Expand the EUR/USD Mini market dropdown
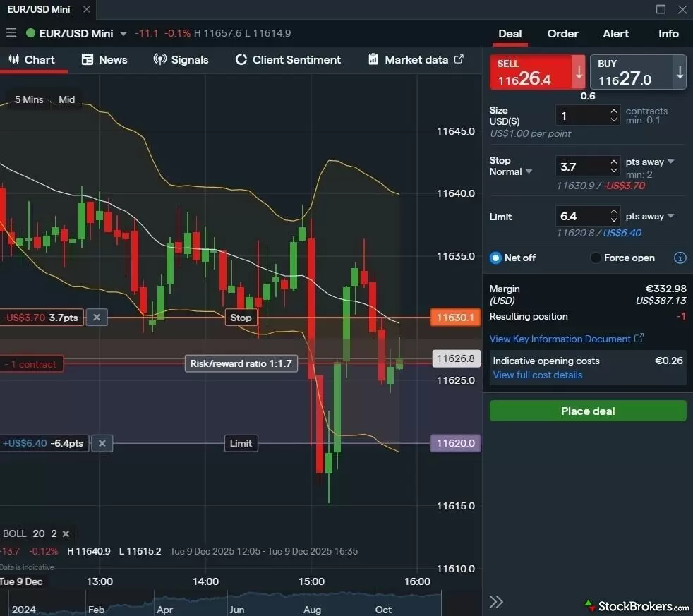 pos(123,33)
